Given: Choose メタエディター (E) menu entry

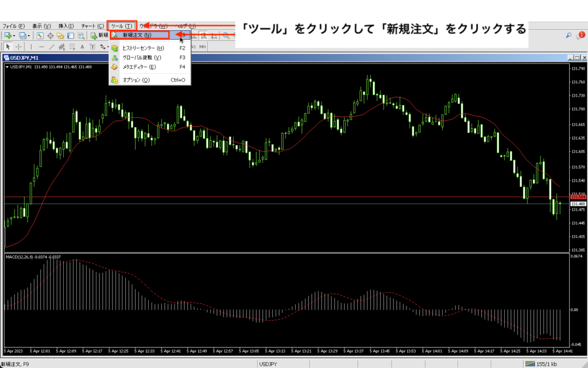Looking at the screenshot, I should tap(150, 67).
